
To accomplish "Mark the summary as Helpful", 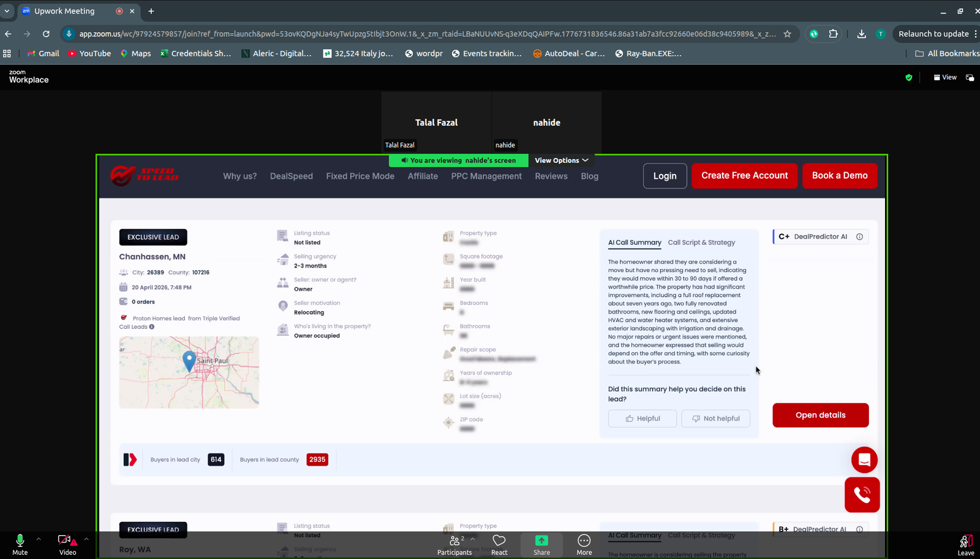I will tap(642, 419).
